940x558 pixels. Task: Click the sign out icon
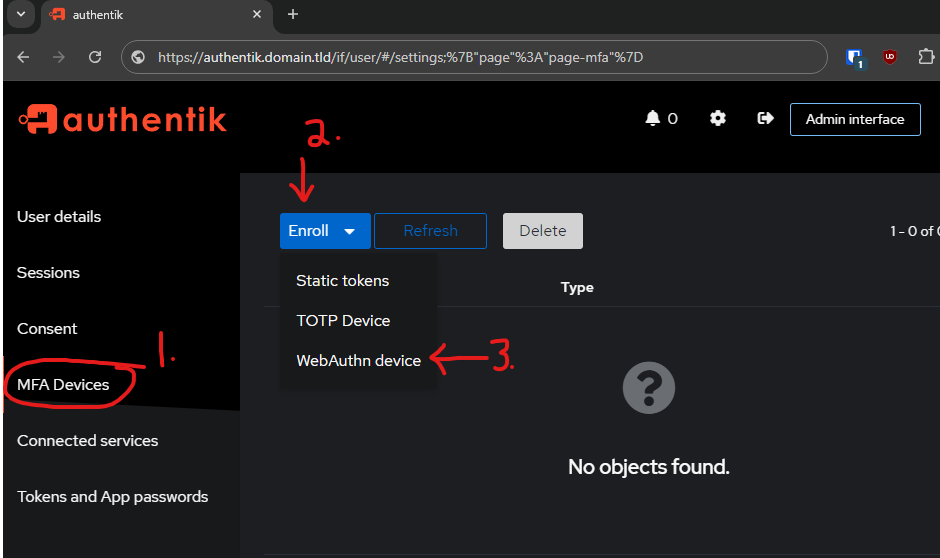tap(766, 118)
